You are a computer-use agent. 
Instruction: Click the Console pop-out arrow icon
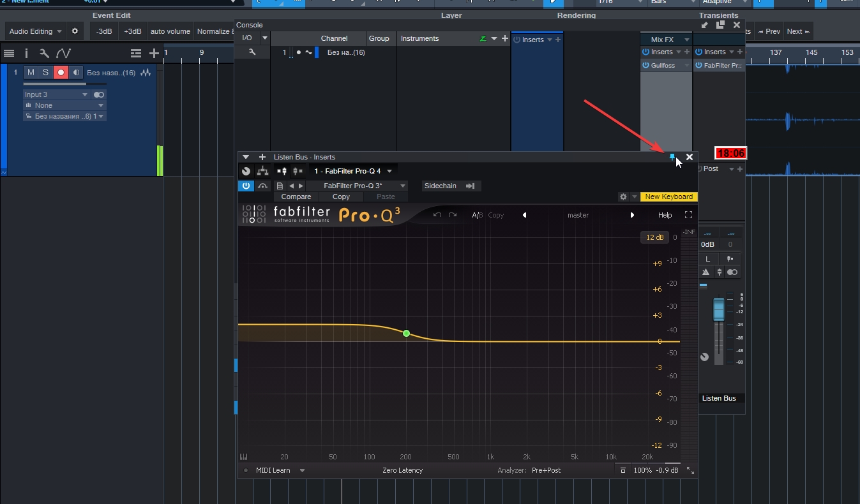tap(705, 25)
